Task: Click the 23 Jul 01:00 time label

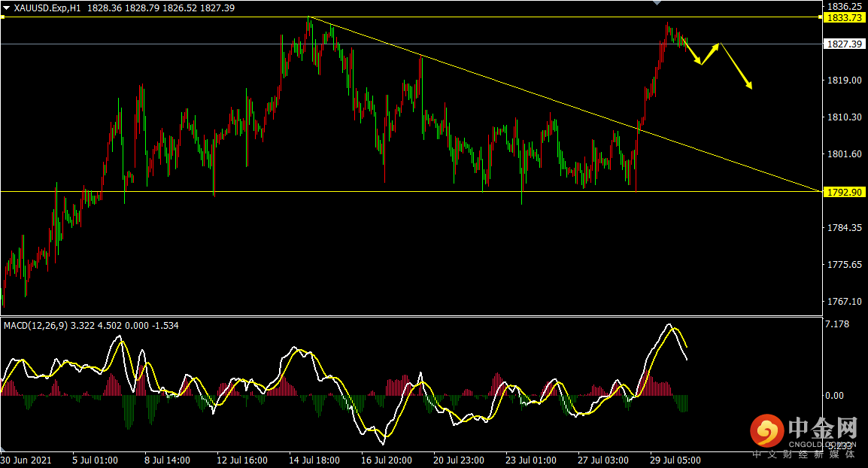Action: point(531,460)
